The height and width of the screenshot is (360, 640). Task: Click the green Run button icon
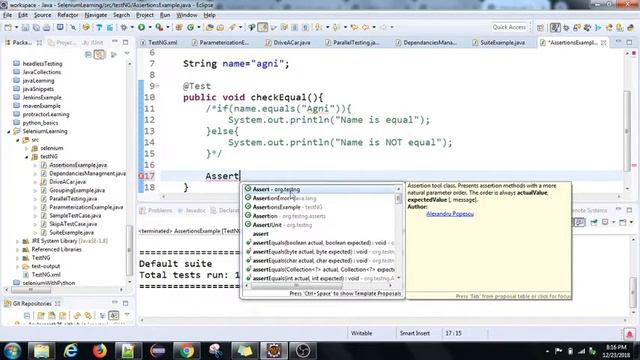142,27
